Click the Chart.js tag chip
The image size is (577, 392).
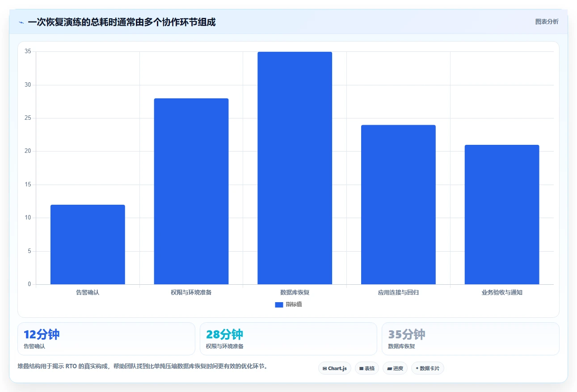pos(335,368)
